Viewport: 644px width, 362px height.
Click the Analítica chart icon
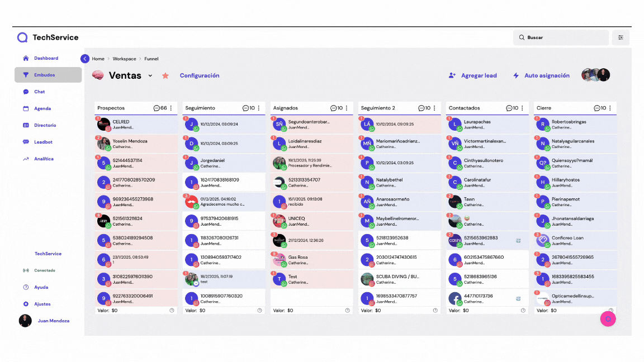click(x=26, y=159)
